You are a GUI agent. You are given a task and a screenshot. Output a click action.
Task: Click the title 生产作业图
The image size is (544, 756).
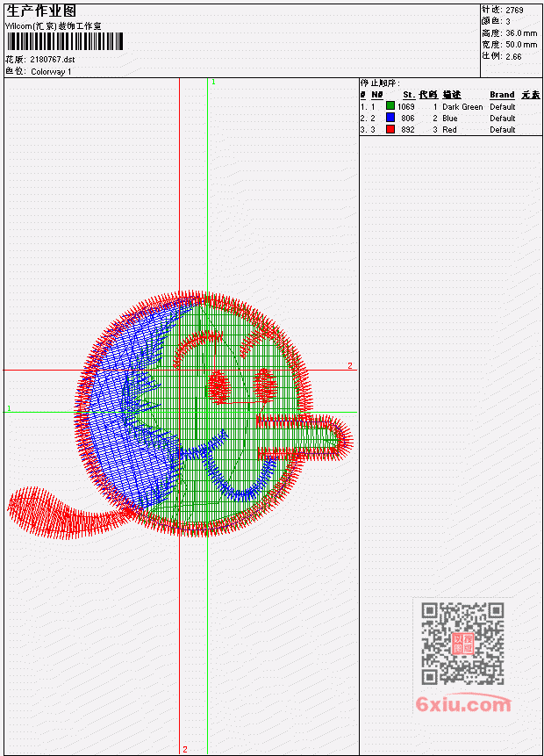point(41,11)
